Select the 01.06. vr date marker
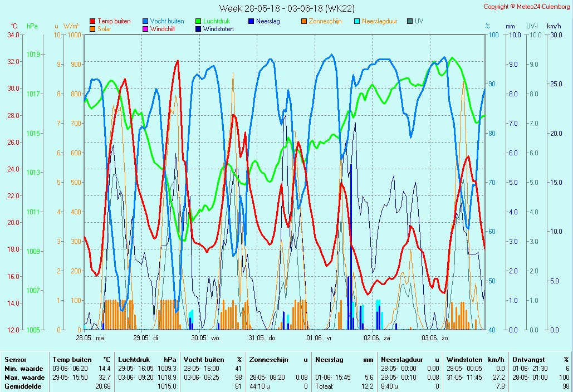The height and width of the screenshot is (392, 573). [x=319, y=337]
